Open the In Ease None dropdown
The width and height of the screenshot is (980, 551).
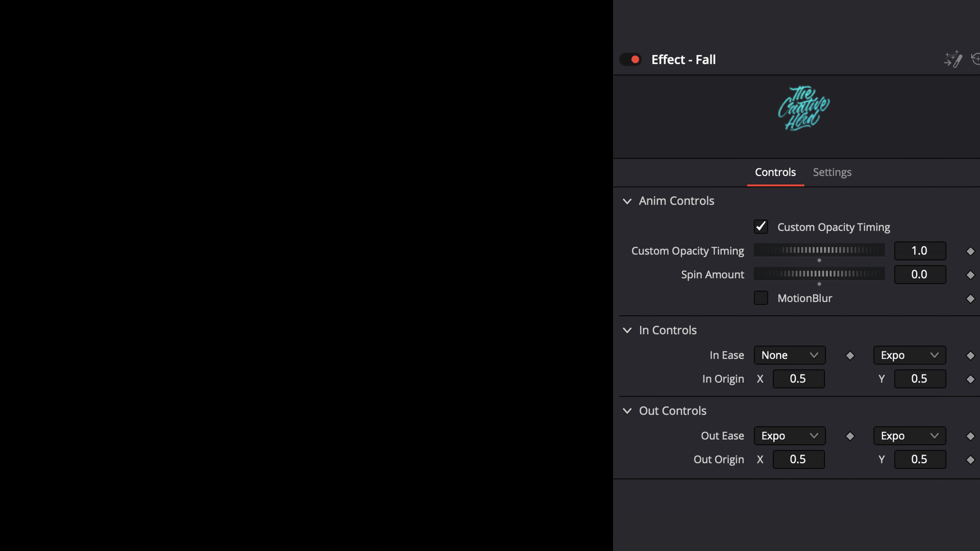[x=789, y=355]
